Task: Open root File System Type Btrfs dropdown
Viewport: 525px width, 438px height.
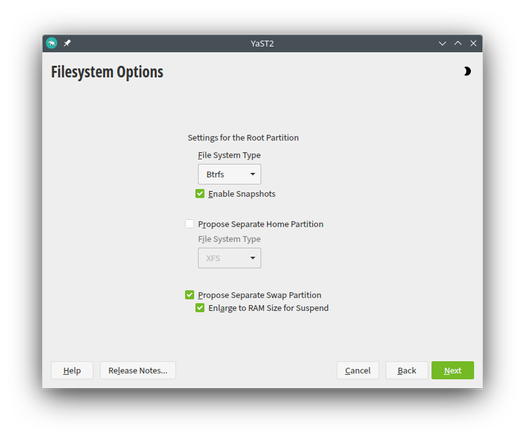Action: [229, 174]
